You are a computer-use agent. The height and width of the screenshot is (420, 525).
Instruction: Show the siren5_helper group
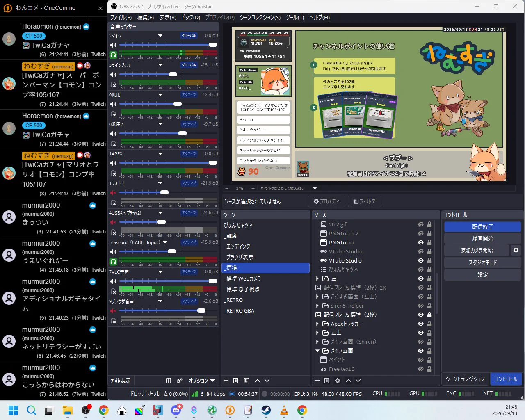point(421,306)
